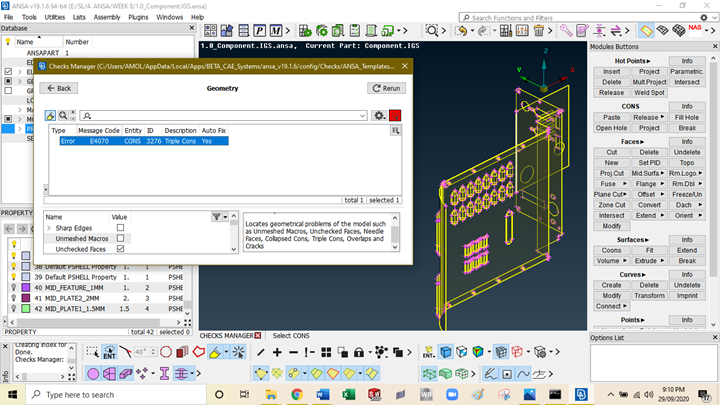Click the M (materials) toolbar icon
This screenshot has width=720, height=405.
[276, 31]
